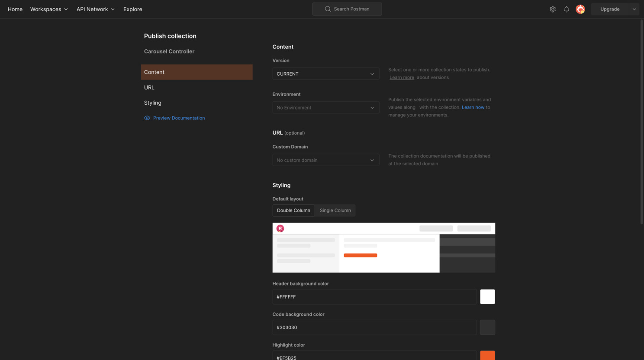Click the Learn more link about versions

(x=402, y=77)
